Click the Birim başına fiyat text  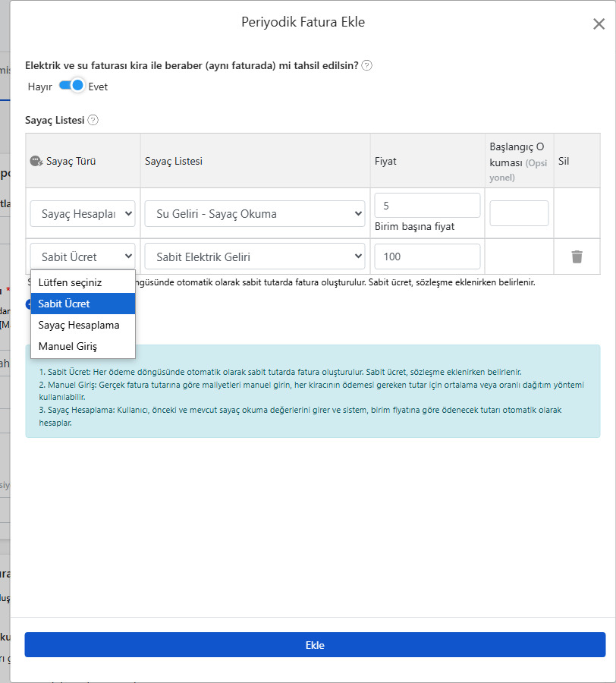point(414,226)
